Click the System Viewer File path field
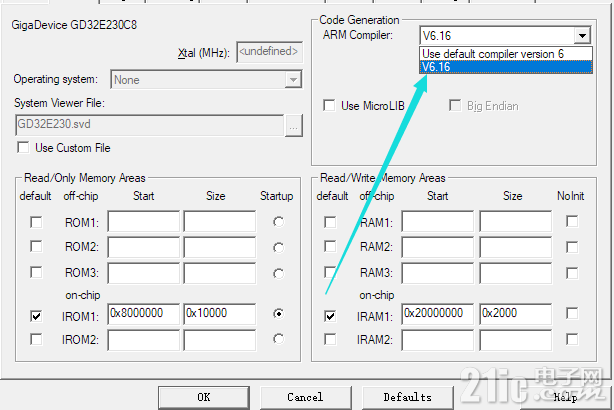The image size is (614, 410). click(x=150, y=125)
